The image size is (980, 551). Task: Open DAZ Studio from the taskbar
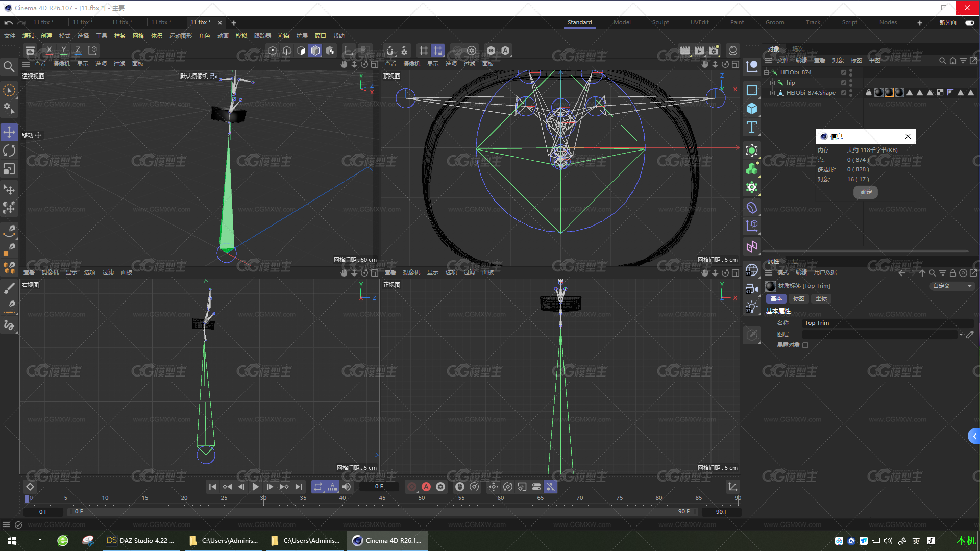tap(141, 541)
